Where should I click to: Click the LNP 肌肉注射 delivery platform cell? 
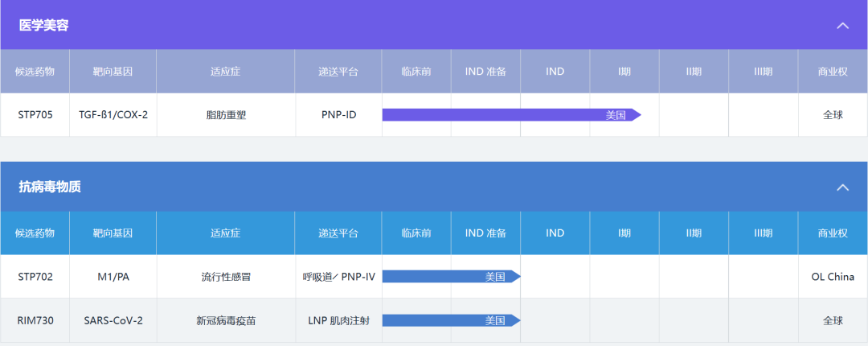(338, 320)
